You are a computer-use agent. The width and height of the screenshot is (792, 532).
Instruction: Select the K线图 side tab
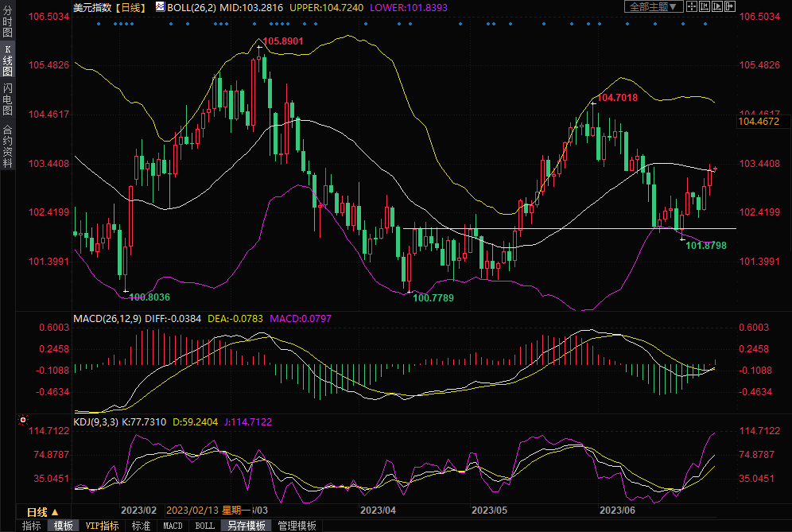click(7, 60)
